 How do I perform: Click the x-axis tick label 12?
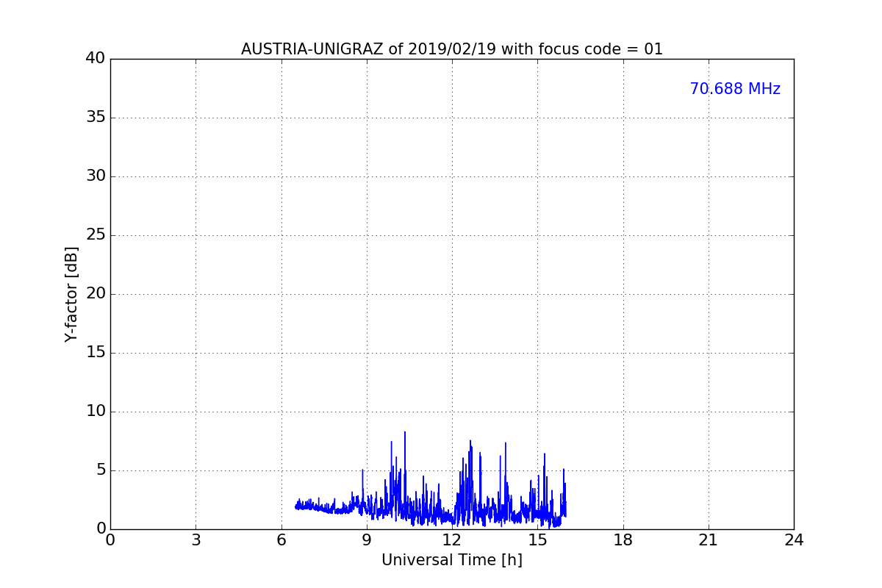pyautogui.click(x=452, y=540)
